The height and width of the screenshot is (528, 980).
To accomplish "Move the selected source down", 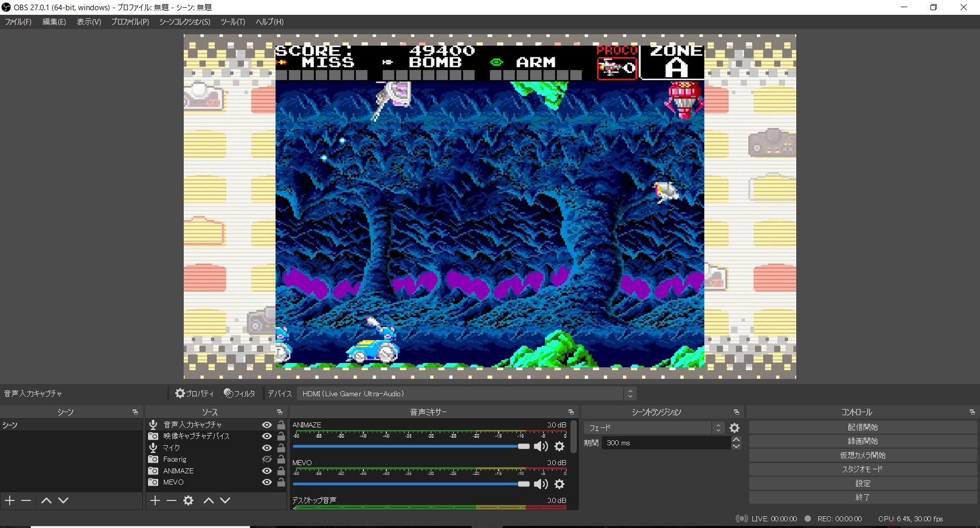I will (x=225, y=500).
